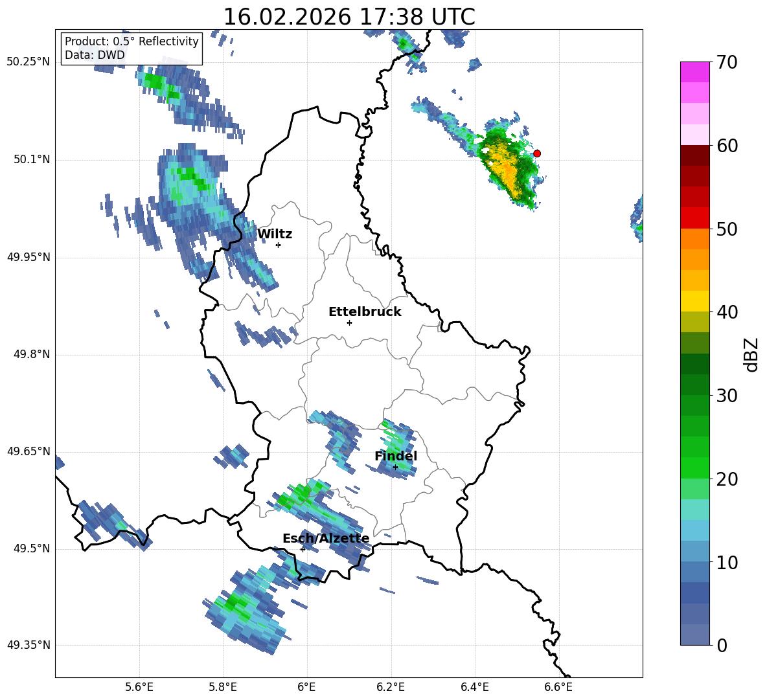The width and height of the screenshot is (767, 700).
Task: Click the 49.5°N latitude label
Action: 31,548
